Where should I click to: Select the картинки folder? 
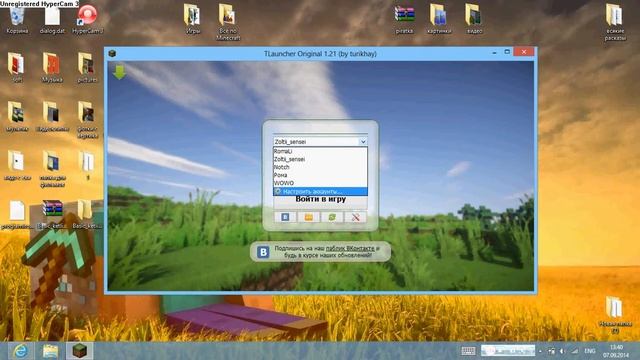[439, 19]
